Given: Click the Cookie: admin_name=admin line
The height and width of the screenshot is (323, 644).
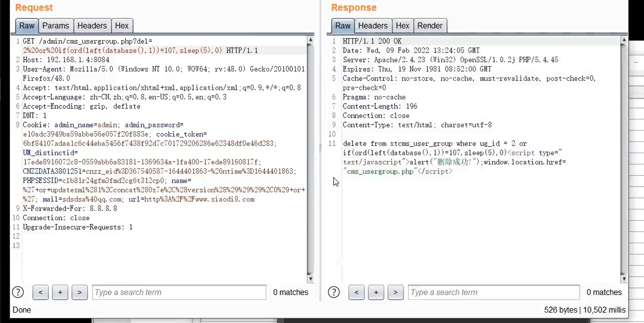Looking at the screenshot, I should [103, 125].
